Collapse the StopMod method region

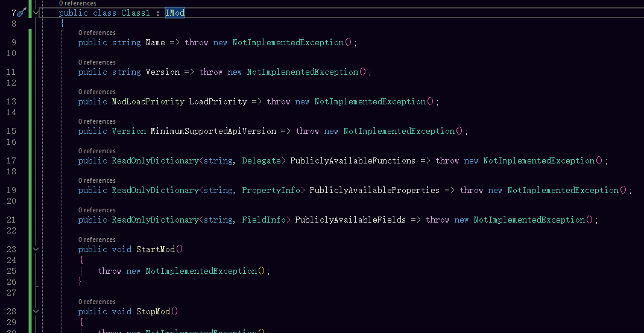coord(36,312)
